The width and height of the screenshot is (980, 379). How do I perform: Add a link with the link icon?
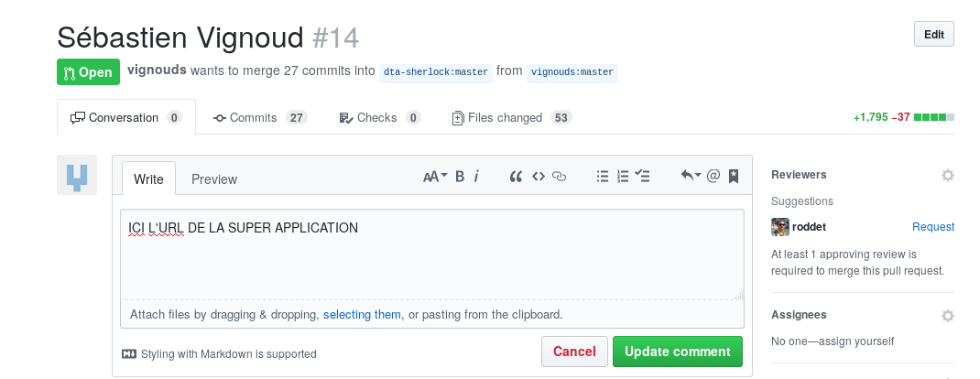pyautogui.click(x=560, y=177)
